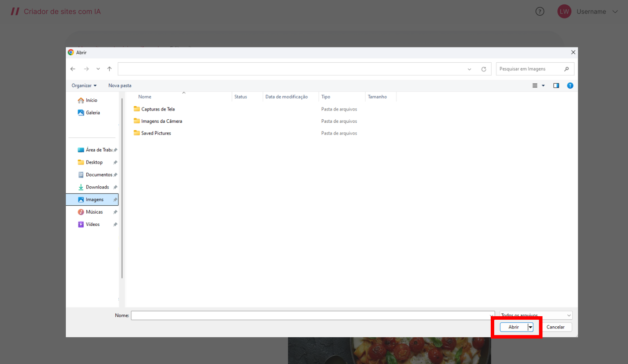Click the Abrir button

point(514,327)
